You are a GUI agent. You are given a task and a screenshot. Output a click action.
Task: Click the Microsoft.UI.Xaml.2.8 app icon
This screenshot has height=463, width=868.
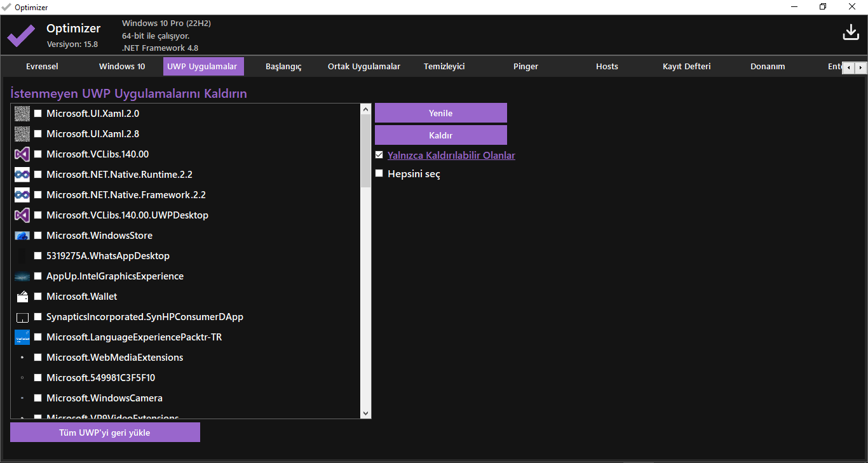22,134
